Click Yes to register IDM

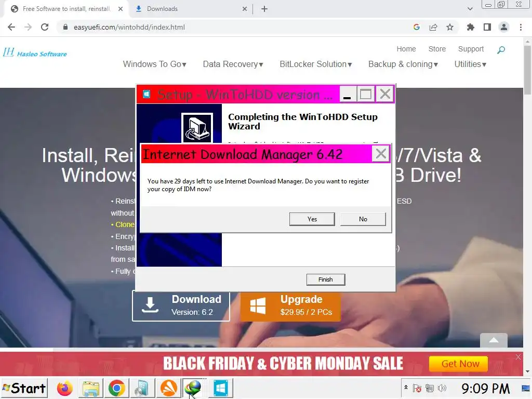click(x=312, y=219)
